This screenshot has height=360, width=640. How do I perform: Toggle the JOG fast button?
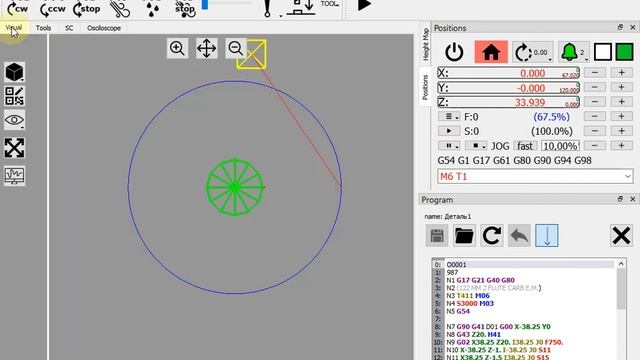click(x=525, y=146)
